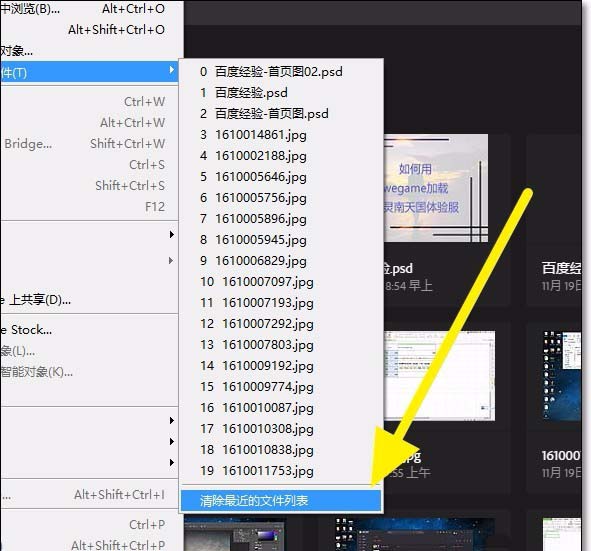Choose menu item with Alt+Ctrl+W shortcut
Viewport: 591px width, 551px height.
pos(89,123)
